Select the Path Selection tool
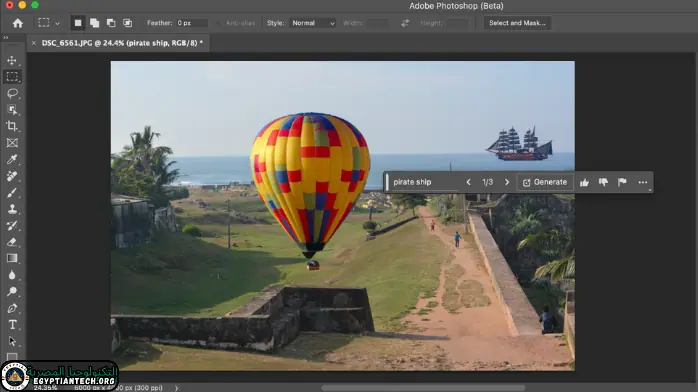 tap(12, 341)
